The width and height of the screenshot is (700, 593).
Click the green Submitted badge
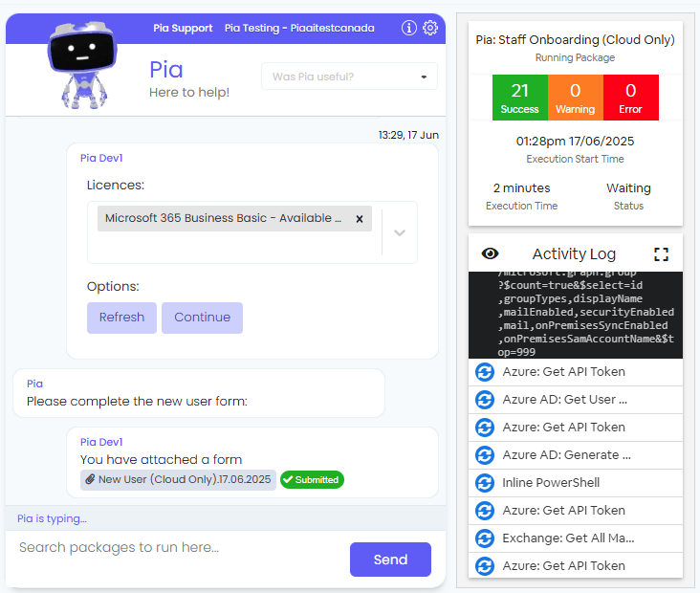[x=312, y=479]
